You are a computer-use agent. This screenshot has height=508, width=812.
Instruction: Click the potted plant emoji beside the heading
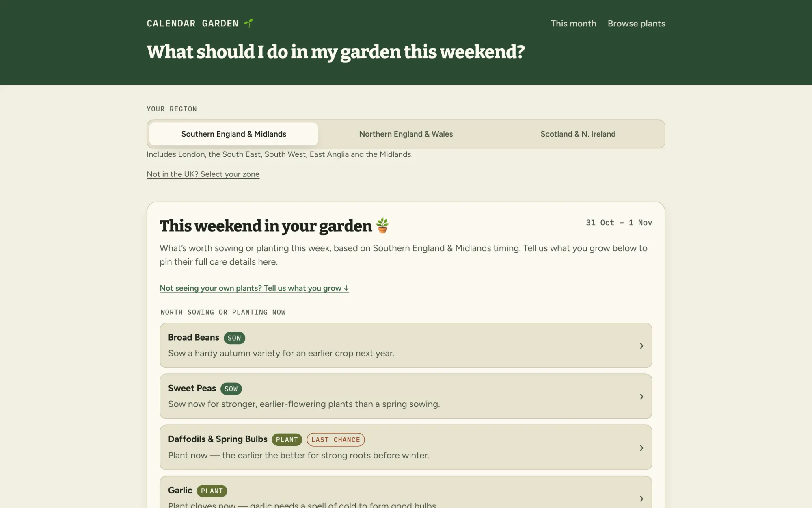(x=382, y=226)
